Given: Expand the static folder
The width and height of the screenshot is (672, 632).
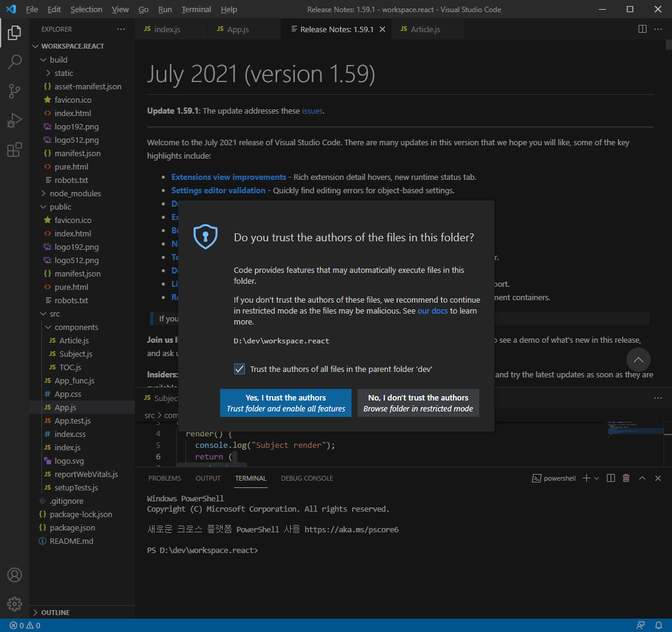Looking at the screenshot, I should pos(47,73).
